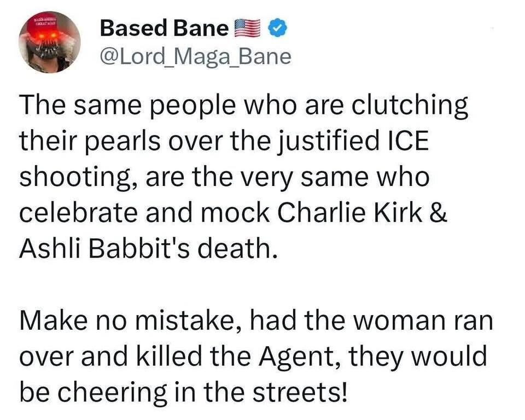Click the line beginning 'shooting, are the very'
Screen dimensions: 525x420
tap(224, 178)
